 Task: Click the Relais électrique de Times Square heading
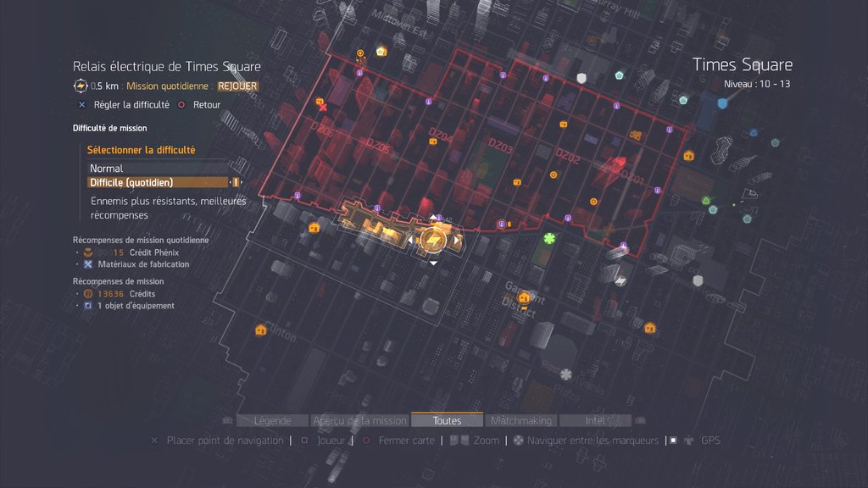pos(167,66)
